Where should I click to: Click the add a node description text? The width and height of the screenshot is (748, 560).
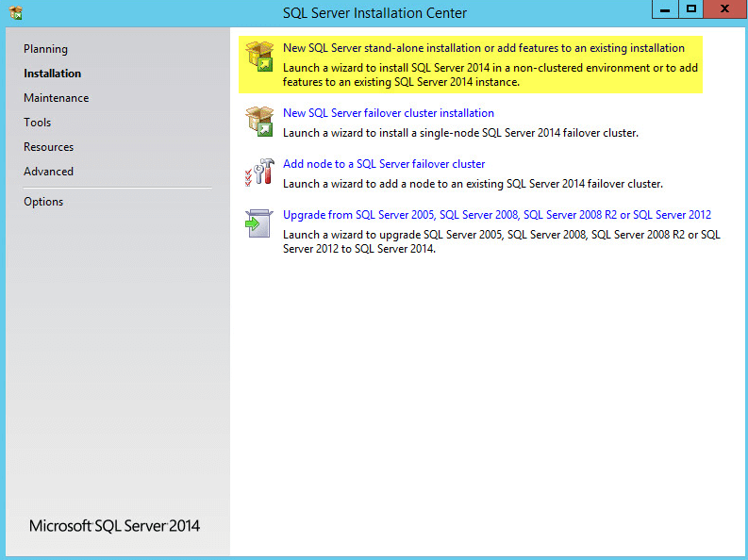[473, 184]
